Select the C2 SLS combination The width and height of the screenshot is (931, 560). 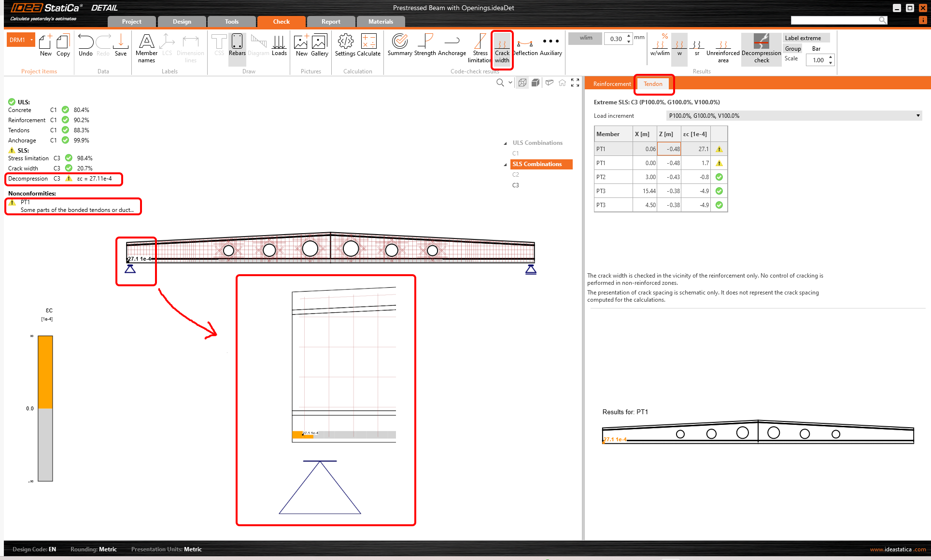tap(516, 175)
